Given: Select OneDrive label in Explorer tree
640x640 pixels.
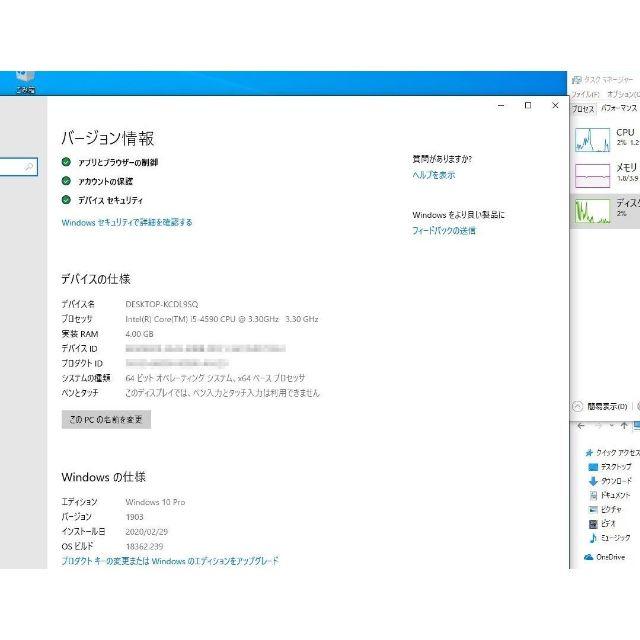Looking at the screenshot, I should [611, 557].
